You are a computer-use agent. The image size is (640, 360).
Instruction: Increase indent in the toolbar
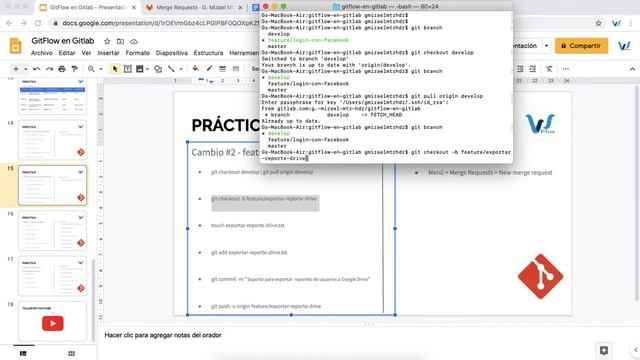tap(533, 69)
